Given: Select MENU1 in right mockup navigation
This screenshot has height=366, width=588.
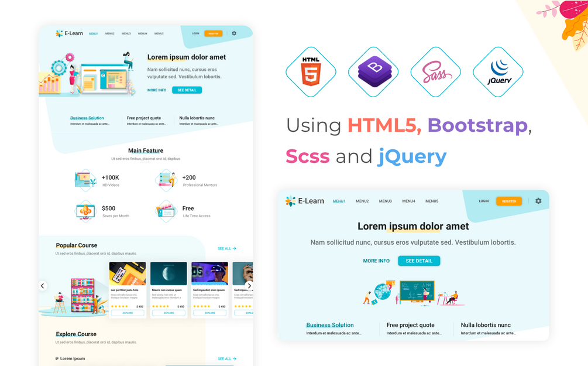Looking at the screenshot, I should click(339, 201).
